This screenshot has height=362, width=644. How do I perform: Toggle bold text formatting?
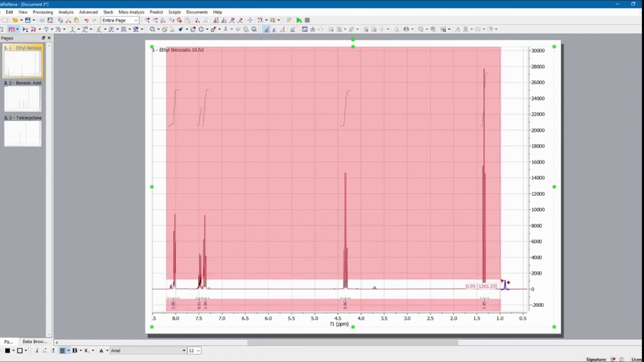(75, 350)
